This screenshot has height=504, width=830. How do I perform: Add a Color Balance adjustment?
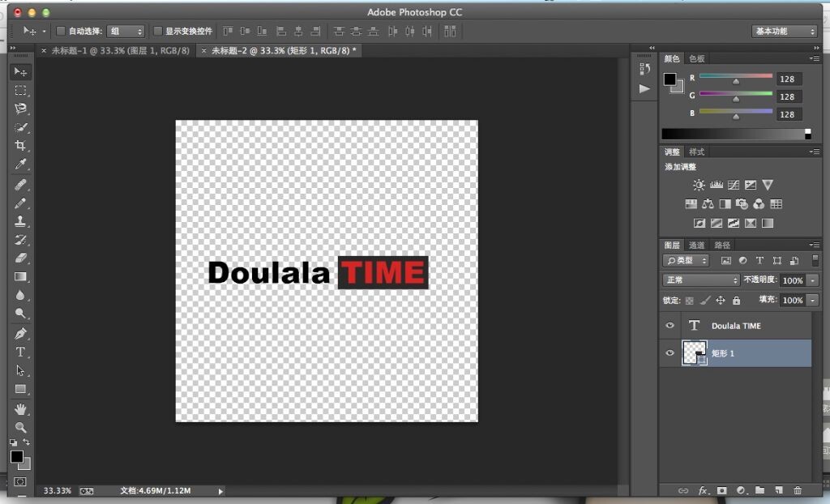pos(708,204)
